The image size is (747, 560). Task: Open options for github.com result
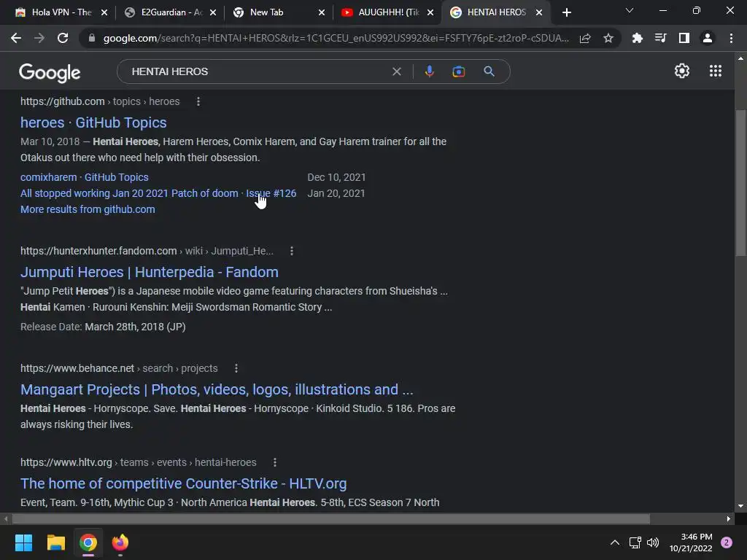[x=198, y=101]
